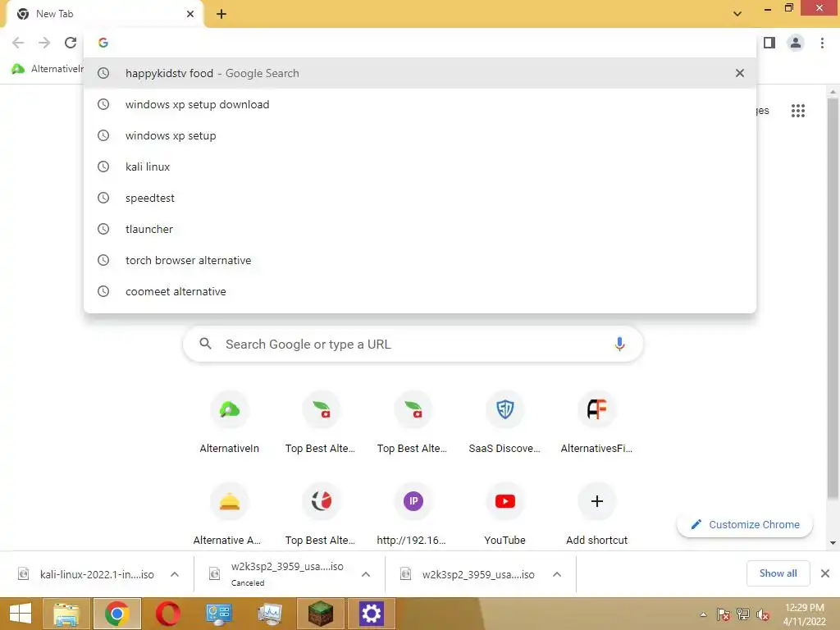Click the address bar input
This screenshot has height=630, width=840.
pos(420,43)
